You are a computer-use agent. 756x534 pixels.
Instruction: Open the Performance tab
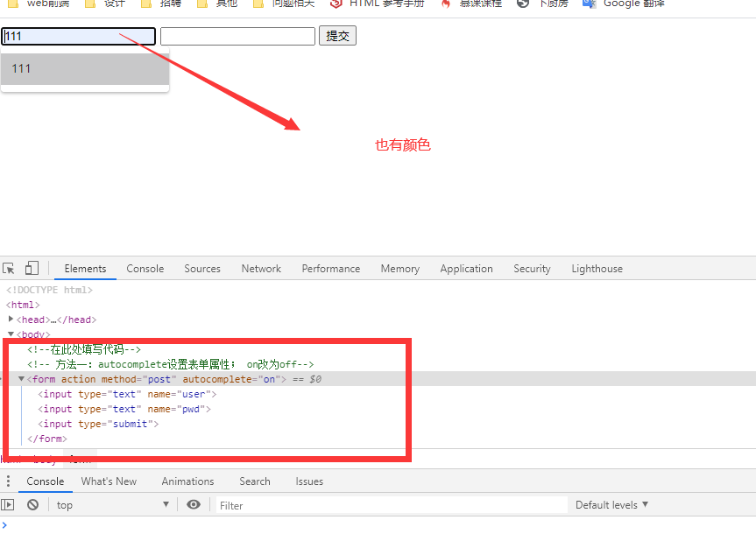331,269
